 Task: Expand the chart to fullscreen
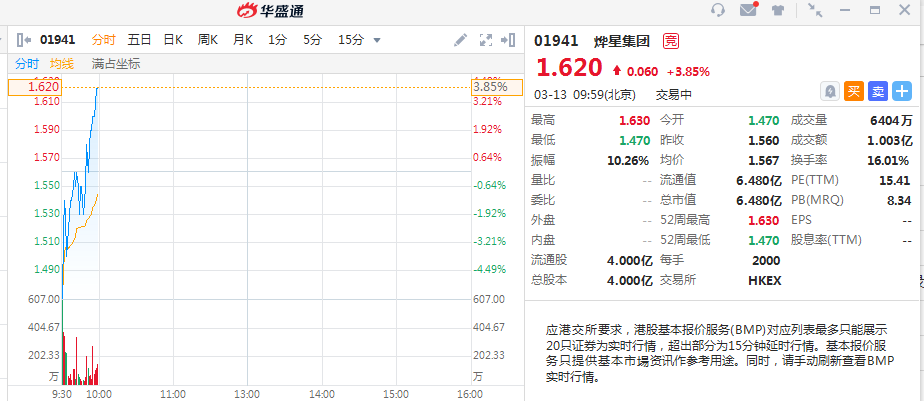click(486, 40)
